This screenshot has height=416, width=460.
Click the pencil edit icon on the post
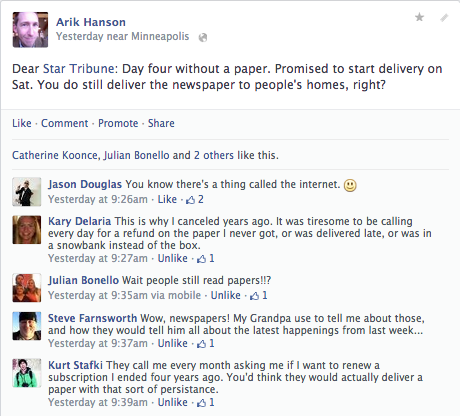tap(444, 17)
